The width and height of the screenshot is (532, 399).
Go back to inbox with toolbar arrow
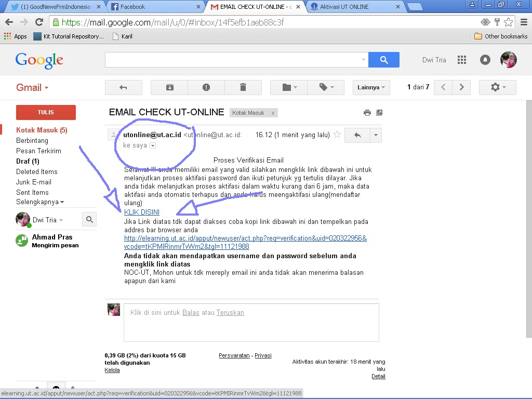[124, 87]
